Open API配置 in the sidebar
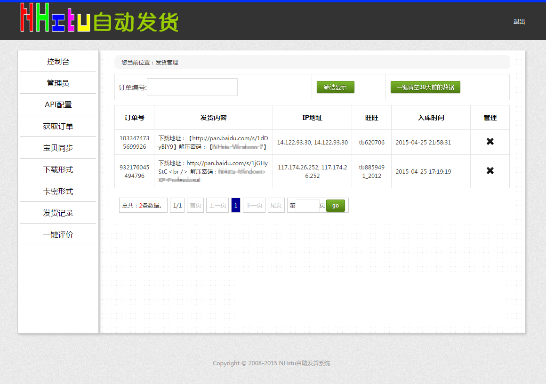The height and width of the screenshot is (384, 546). click(x=58, y=104)
